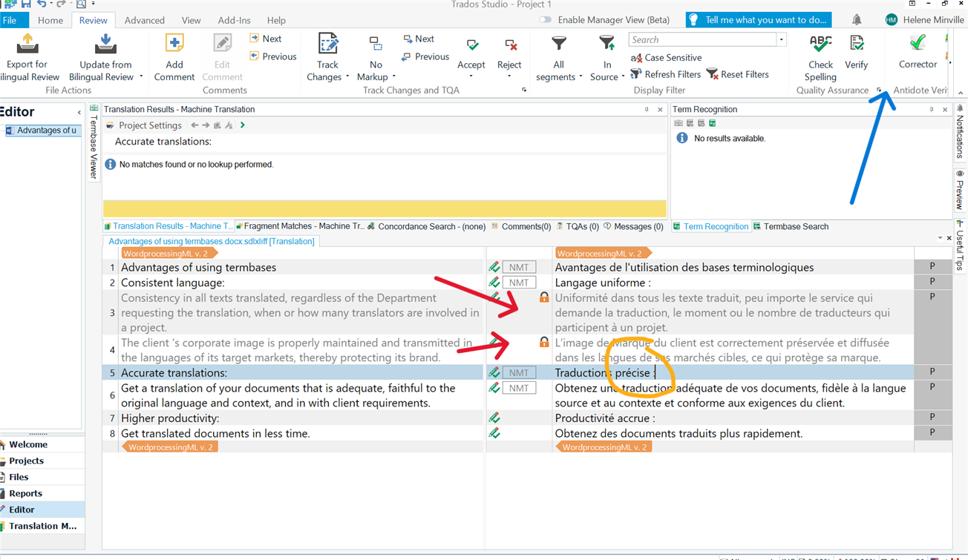The width and height of the screenshot is (968, 560).
Task: Click target text 'Productivité accrue :'
Action: pos(605,418)
